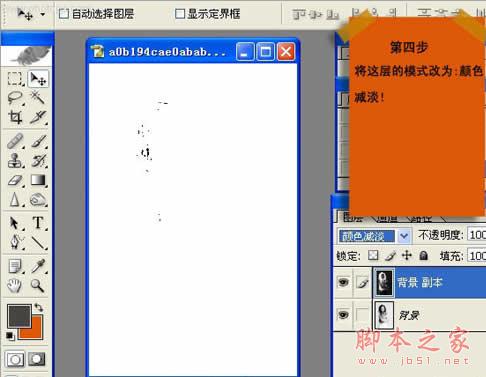Viewport: 486px width, 377px height.
Task: Toggle lock position cross-arrow icon
Action: [x=407, y=255]
